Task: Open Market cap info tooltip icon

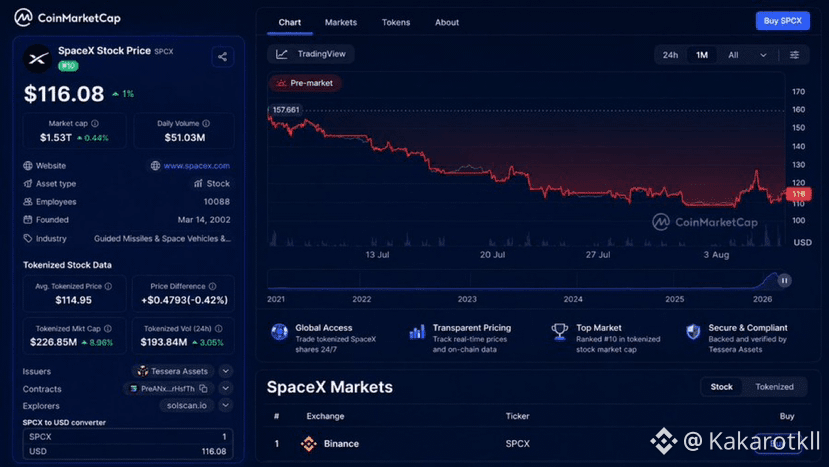Action: point(95,123)
